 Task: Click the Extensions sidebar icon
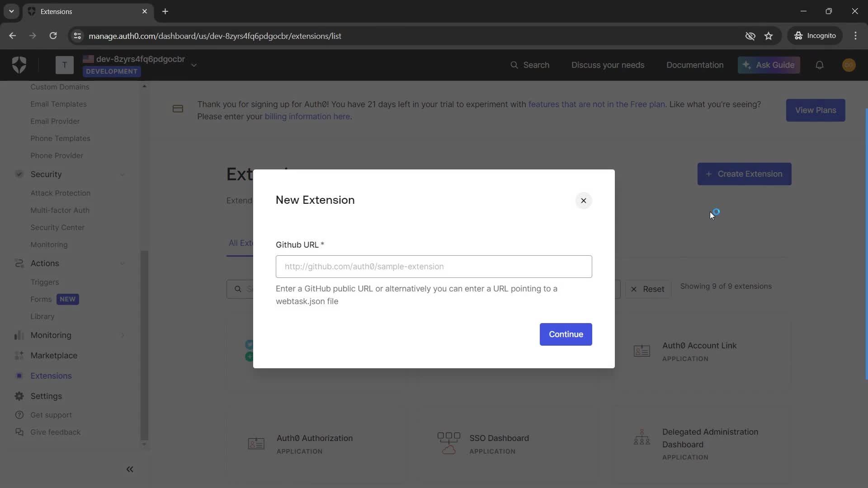click(x=19, y=375)
